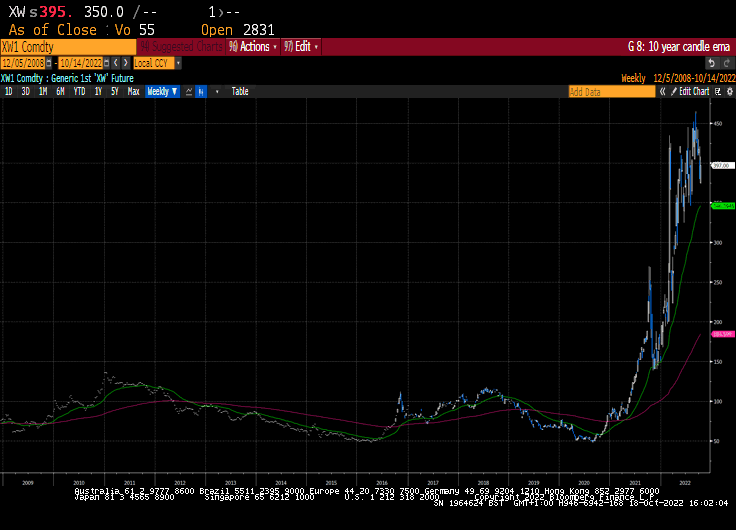Click annotations icon beside Edit Chart
Image resolution: width=736 pixels, height=530 pixels.
[718, 92]
